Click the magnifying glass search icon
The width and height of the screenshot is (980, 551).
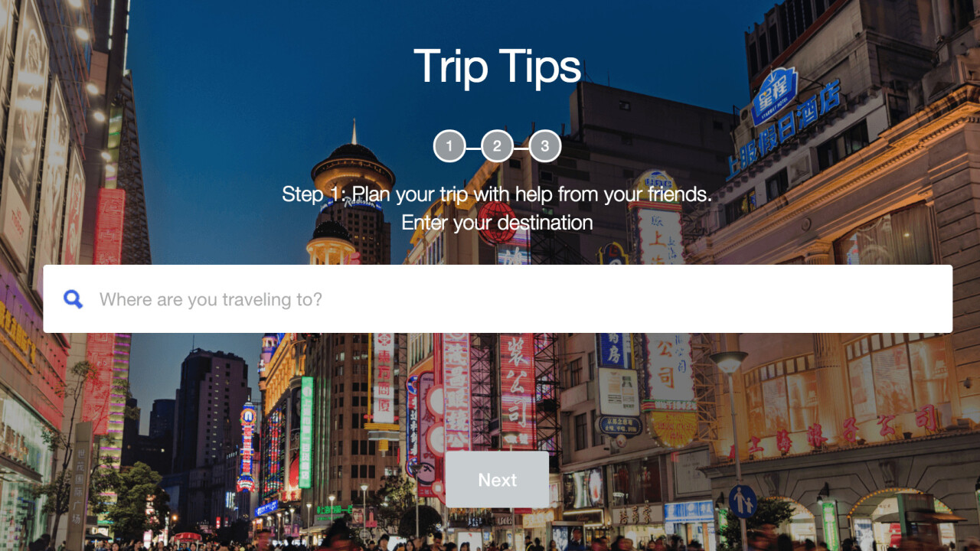pyautogui.click(x=73, y=299)
